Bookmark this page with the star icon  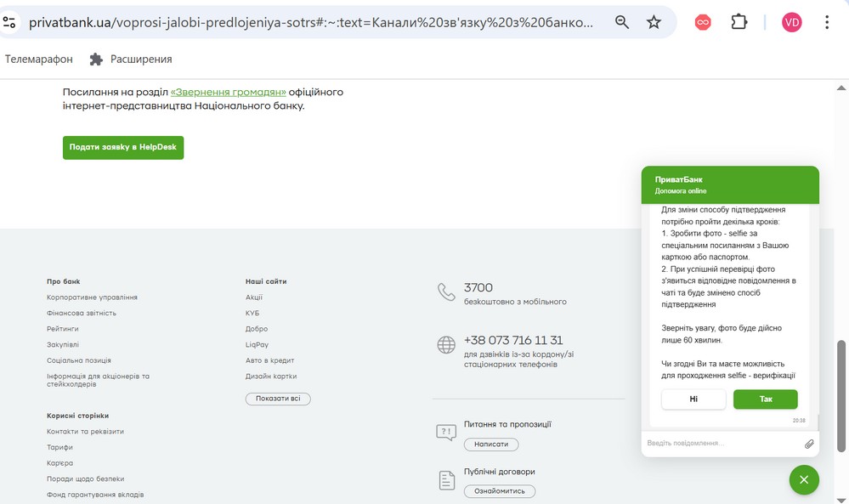(654, 22)
